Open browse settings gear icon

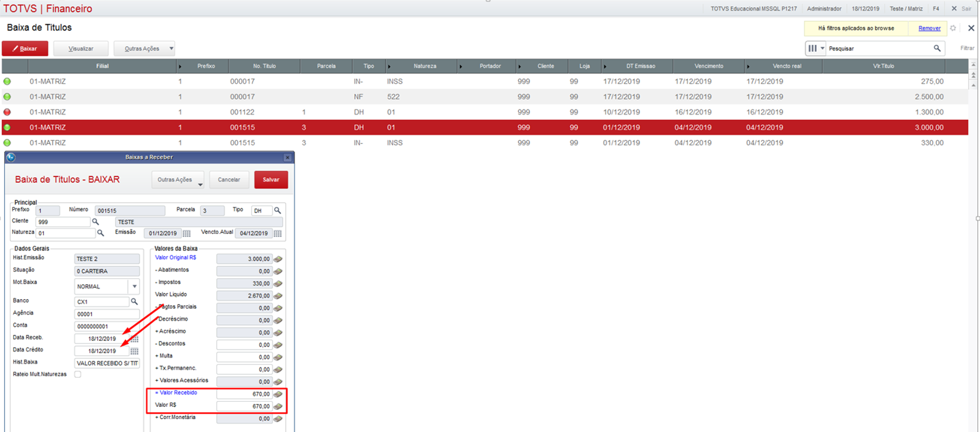(x=953, y=28)
